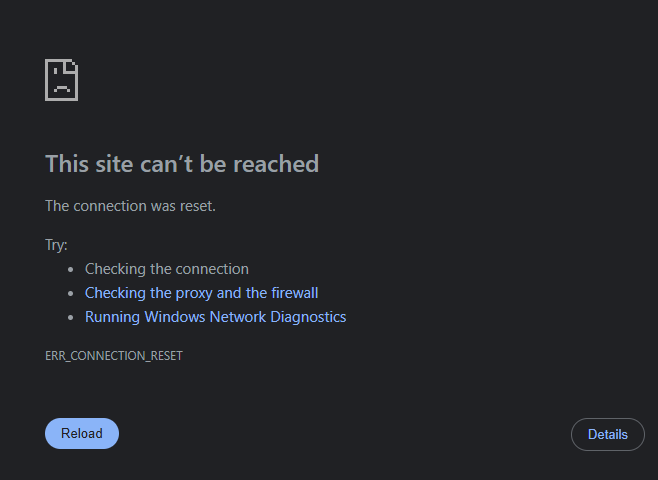
Task: Click the word "Windows" in the diagnostics link
Action: pyautogui.click(x=173, y=317)
